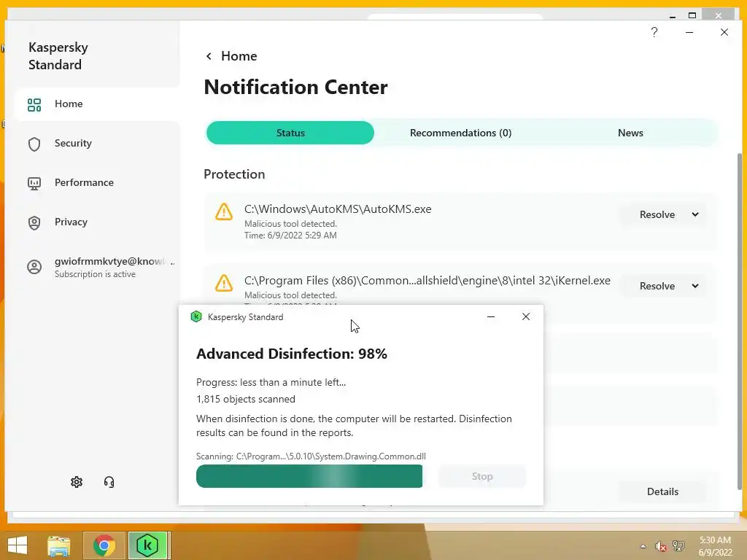Close the Advanced Disinfection dialog
Screen dimensions: 747x560
[x=526, y=316]
